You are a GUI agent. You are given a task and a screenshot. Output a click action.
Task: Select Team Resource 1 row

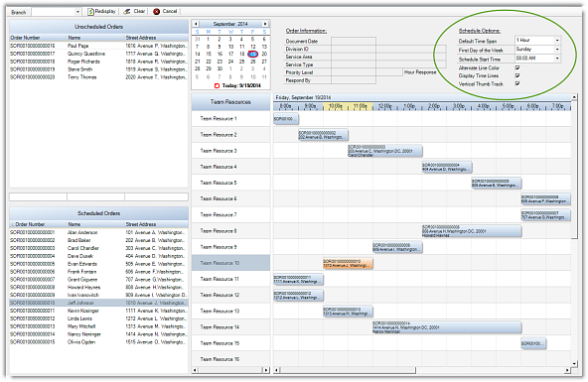tap(230, 119)
